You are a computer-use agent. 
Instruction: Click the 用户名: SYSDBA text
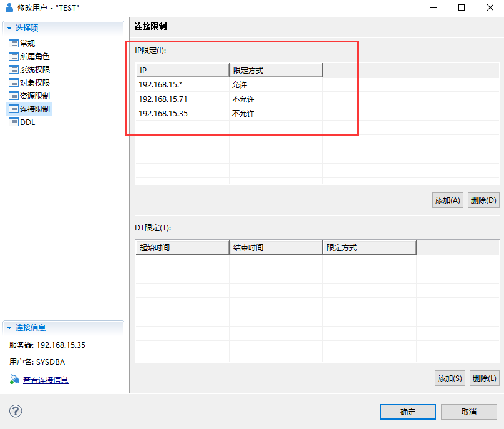tap(37, 362)
